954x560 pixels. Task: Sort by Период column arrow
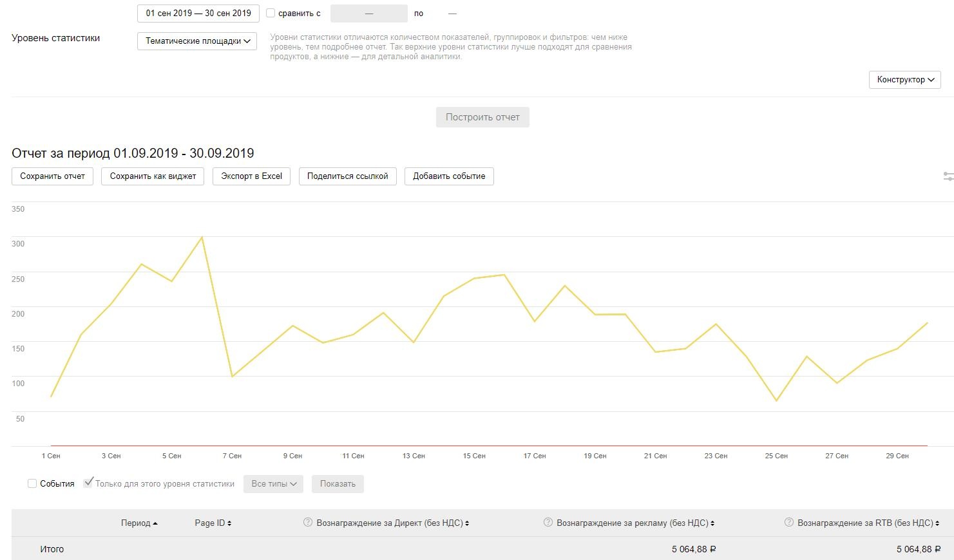click(155, 523)
